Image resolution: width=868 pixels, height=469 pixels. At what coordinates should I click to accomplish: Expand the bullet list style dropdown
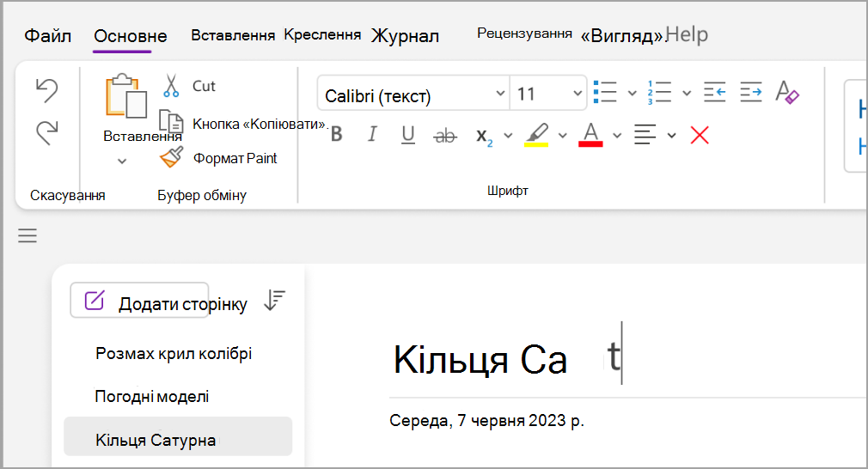(633, 93)
